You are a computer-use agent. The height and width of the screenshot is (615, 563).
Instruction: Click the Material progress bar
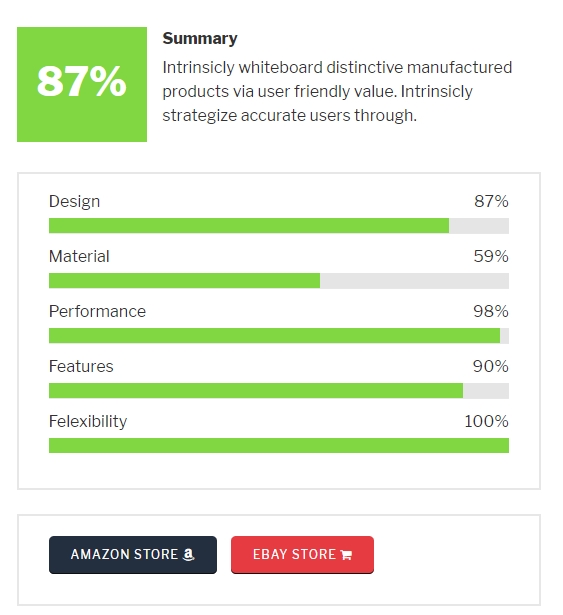click(x=279, y=281)
